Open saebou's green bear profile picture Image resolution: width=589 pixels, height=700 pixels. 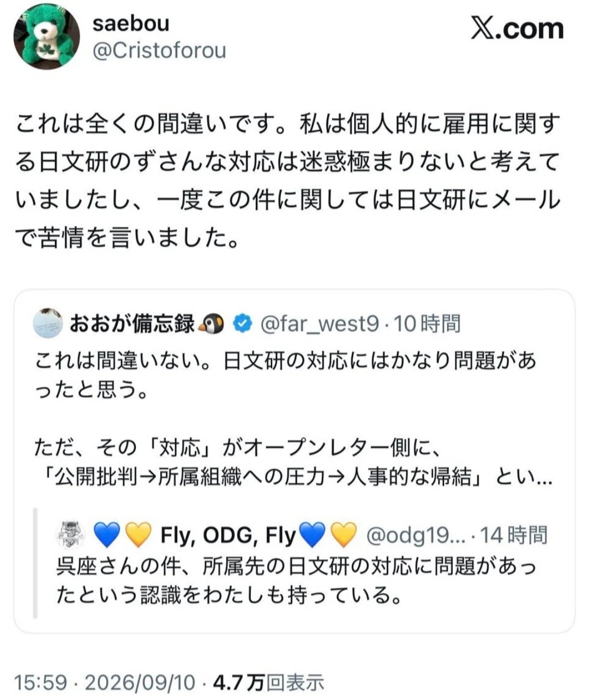coord(47,37)
